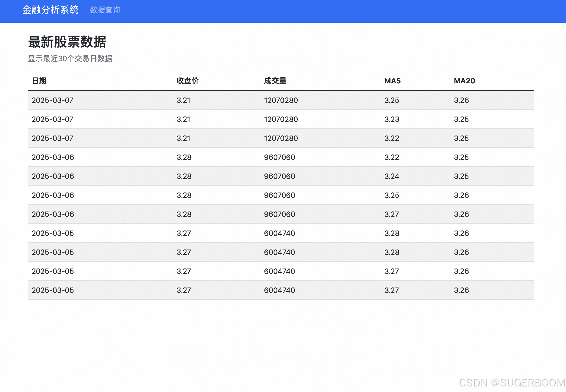The image size is (566, 392).
Task: Click the first 2025-03-06 date cell
Action: pyautogui.click(x=53, y=157)
